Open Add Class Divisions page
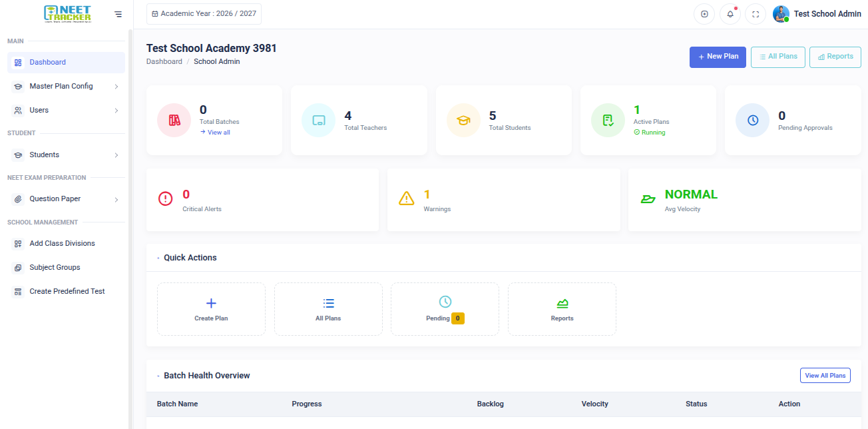The width and height of the screenshot is (868, 429). [66, 244]
